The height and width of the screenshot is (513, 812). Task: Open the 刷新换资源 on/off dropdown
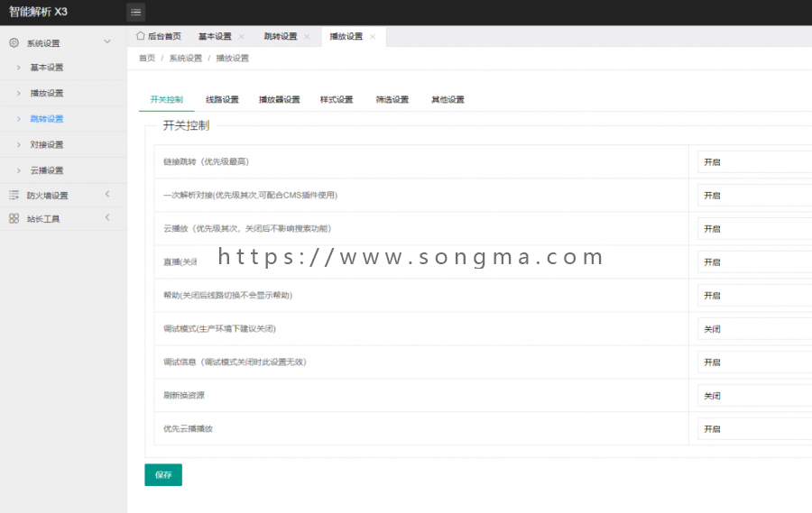point(754,396)
